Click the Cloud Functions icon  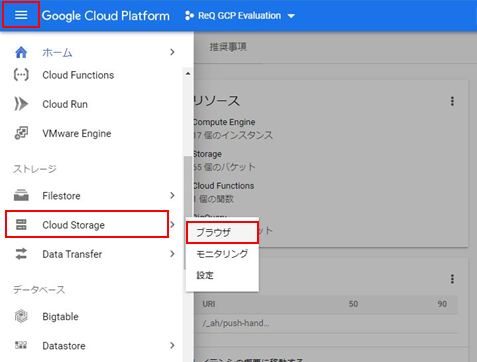[x=21, y=75]
